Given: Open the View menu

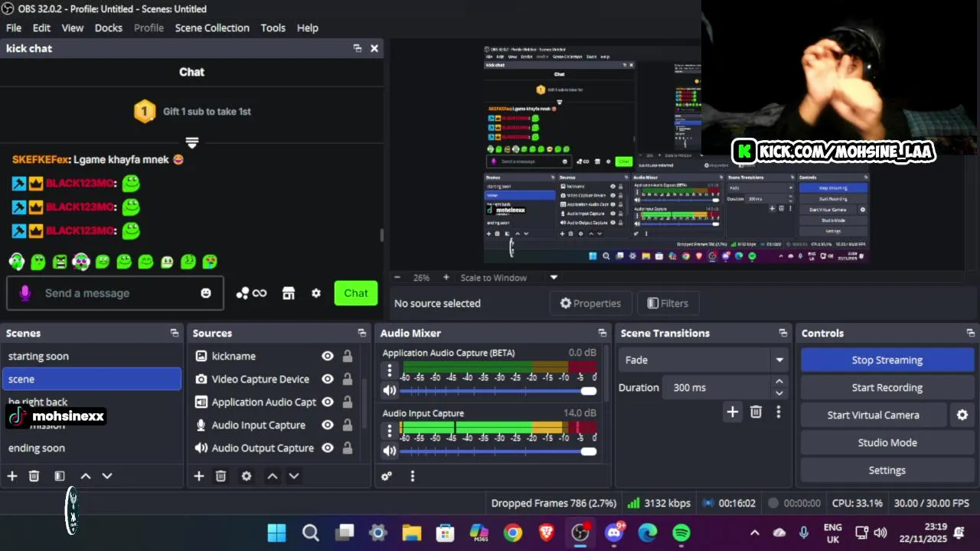Looking at the screenshot, I should (x=73, y=28).
